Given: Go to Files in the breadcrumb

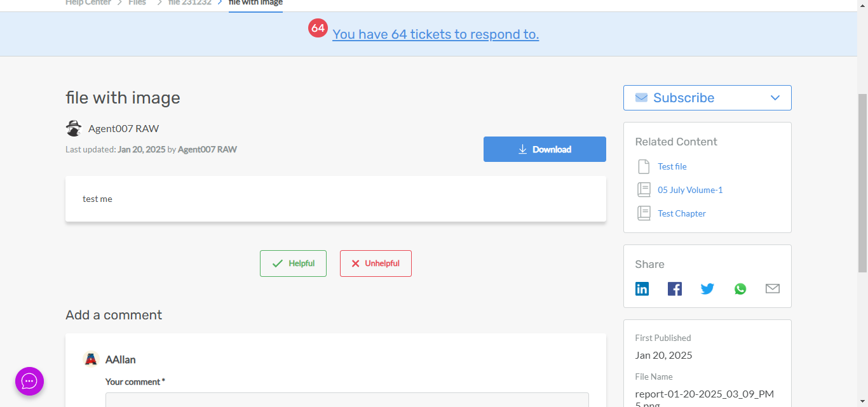Looking at the screenshot, I should [137, 3].
